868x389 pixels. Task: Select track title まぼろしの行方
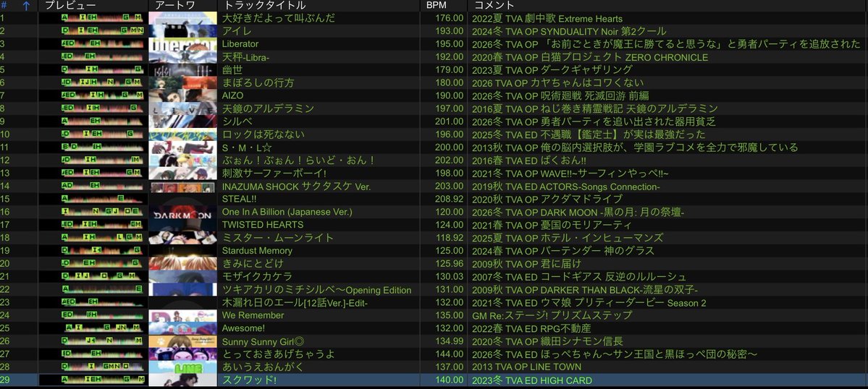[258, 83]
